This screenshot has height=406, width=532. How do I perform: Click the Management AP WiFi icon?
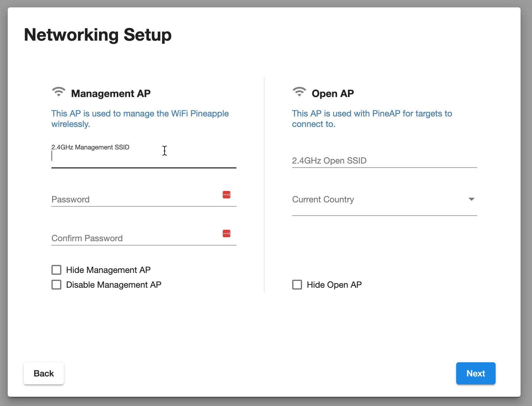pos(59,92)
